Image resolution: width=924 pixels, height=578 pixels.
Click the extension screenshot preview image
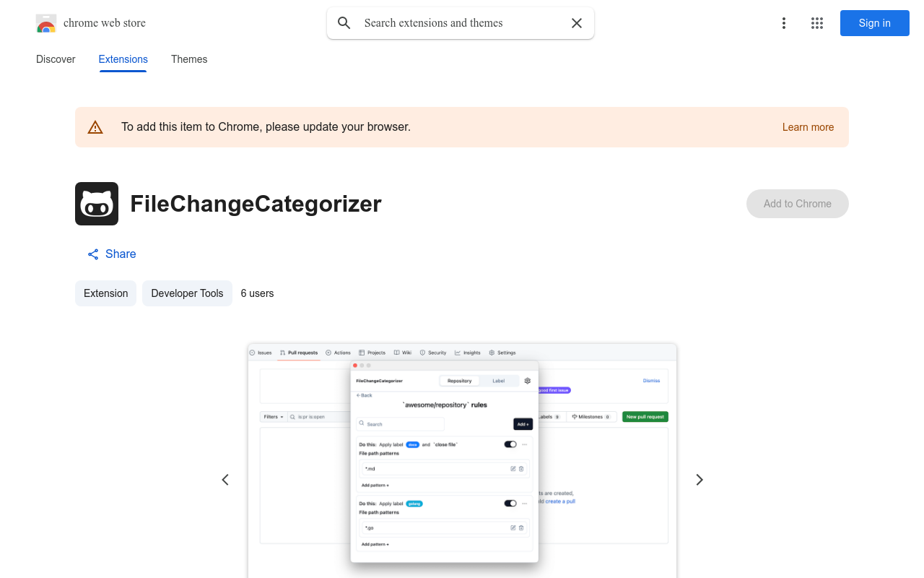pyautogui.click(x=462, y=461)
